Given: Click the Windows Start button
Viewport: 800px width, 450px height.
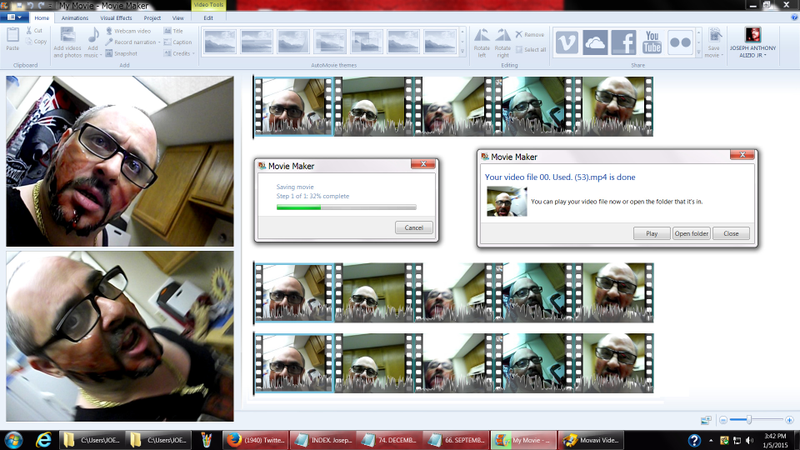Looking at the screenshot, I should coord(13,440).
